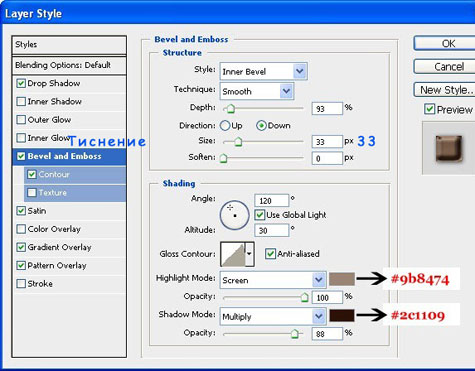Toggle the Preview checkbox
Viewport: 475px width, 371px height.
click(430, 109)
